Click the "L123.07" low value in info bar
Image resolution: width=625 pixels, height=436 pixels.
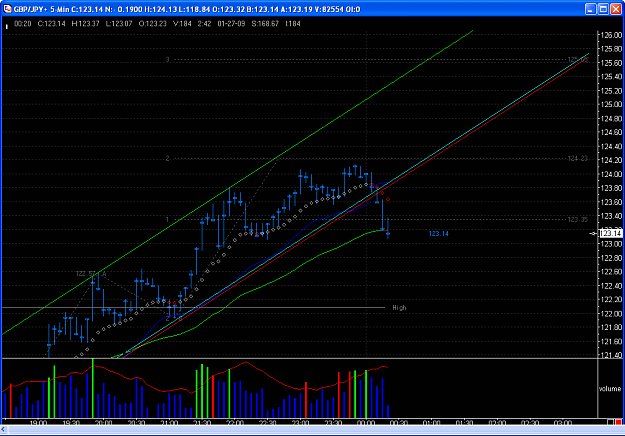coord(119,24)
